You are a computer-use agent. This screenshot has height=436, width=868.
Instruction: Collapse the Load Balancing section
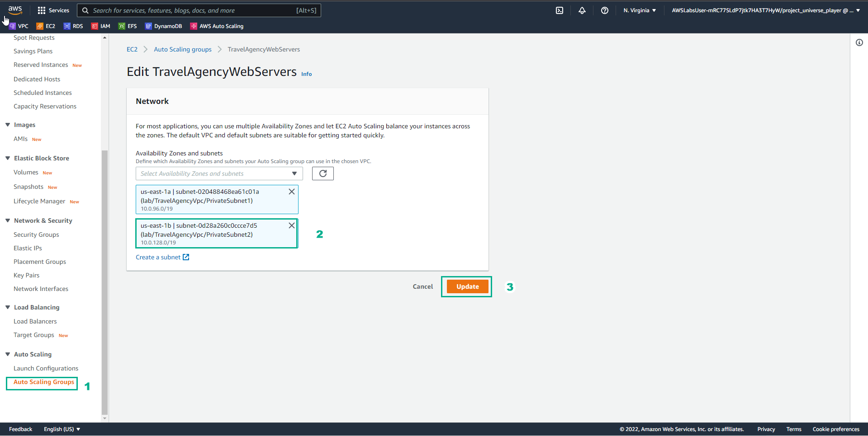pos(8,307)
